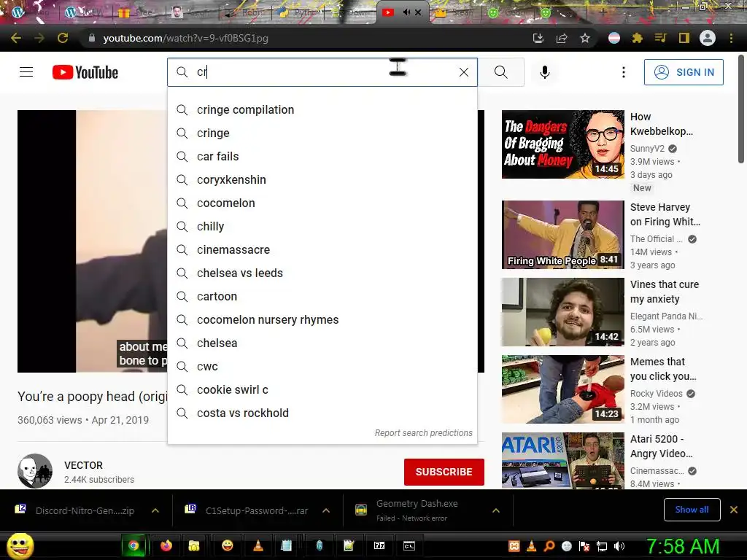The image size is (747, 560).
Task: Open "Dangers Of Bragging About Money" thumbnail
Action: (562, 144)
